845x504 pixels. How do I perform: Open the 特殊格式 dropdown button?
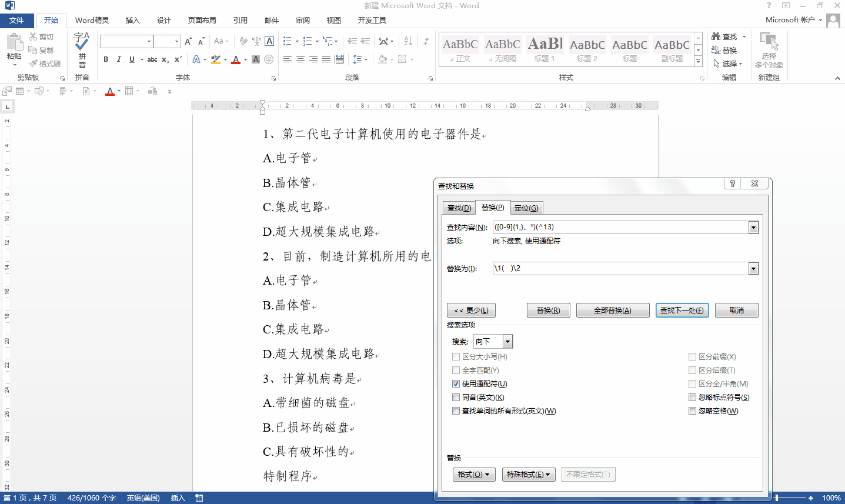coord(529,475)
